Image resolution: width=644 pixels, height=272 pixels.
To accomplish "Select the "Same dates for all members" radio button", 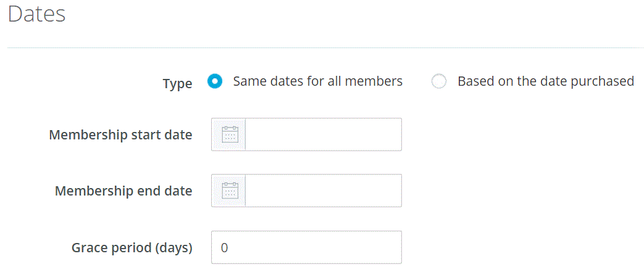I will [x=214, y=81].
